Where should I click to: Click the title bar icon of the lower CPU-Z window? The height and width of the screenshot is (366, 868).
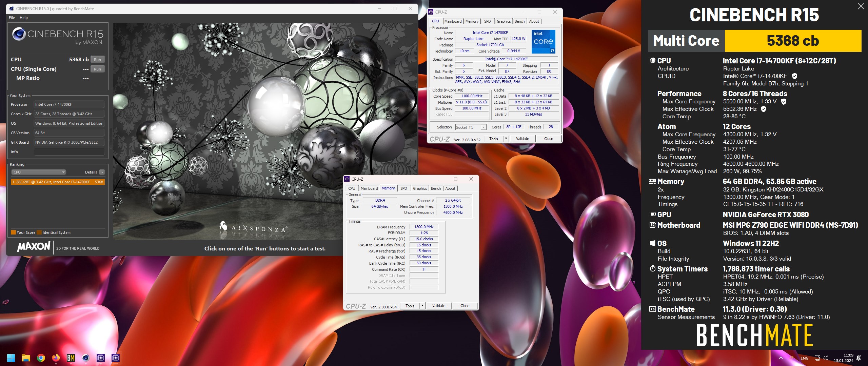[x=347, y=179]
